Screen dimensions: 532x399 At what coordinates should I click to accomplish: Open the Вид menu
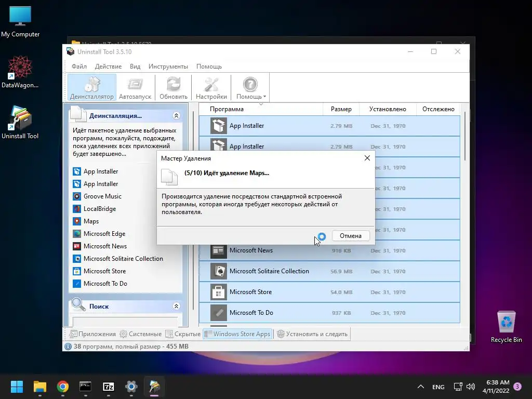coord(135,66)
